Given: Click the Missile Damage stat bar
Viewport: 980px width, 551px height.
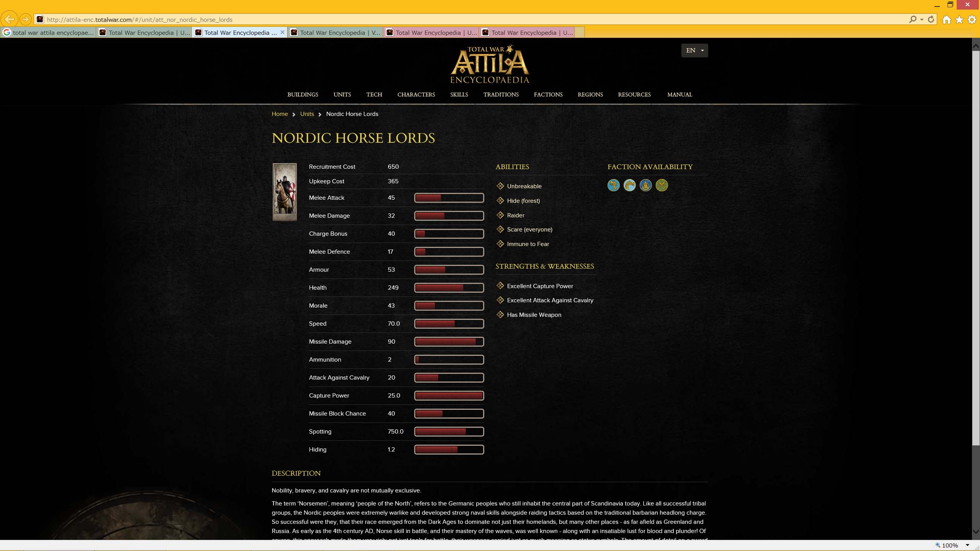Looking at the screenshot, I should (x=449, y=342).
